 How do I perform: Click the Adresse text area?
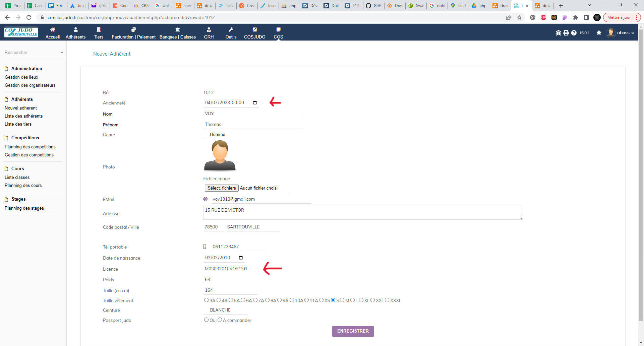(363, 213)
